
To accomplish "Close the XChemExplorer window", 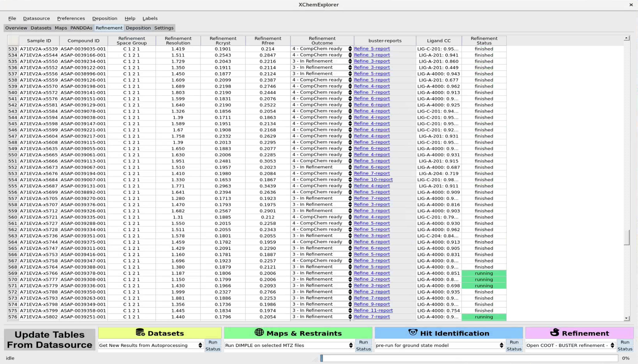I will click(631, 5).
